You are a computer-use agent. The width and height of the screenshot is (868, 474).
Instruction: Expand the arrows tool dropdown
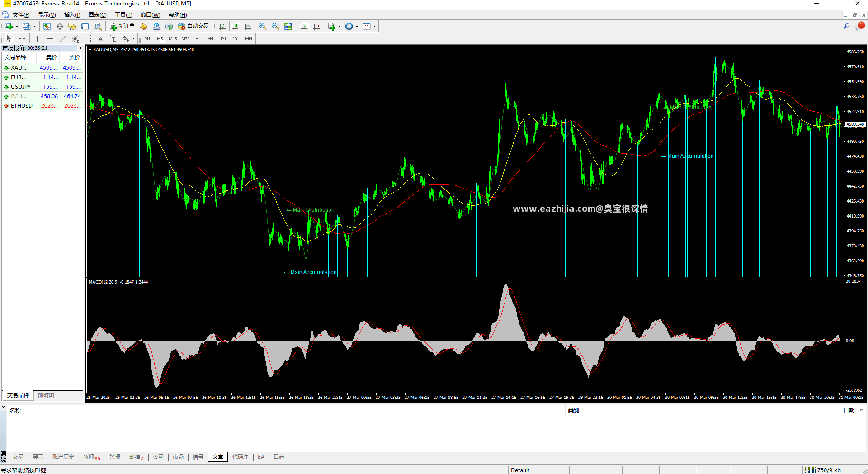coord(133,39)
